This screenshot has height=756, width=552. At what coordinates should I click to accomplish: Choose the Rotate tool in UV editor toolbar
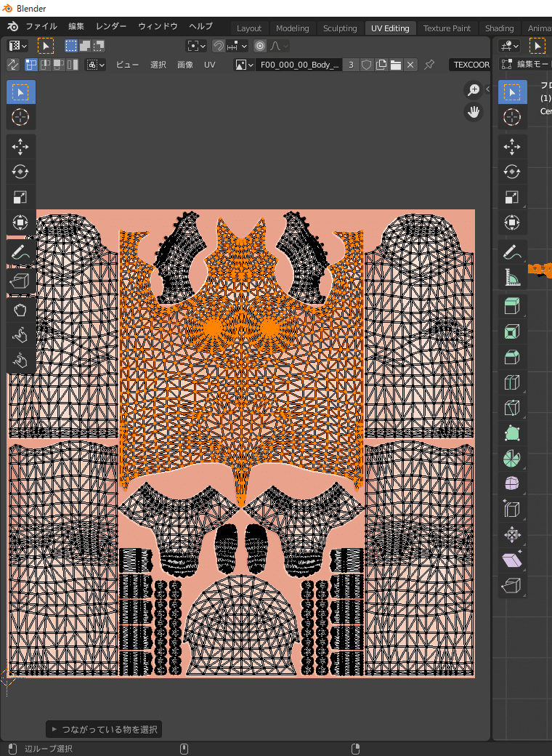[21, 172]
